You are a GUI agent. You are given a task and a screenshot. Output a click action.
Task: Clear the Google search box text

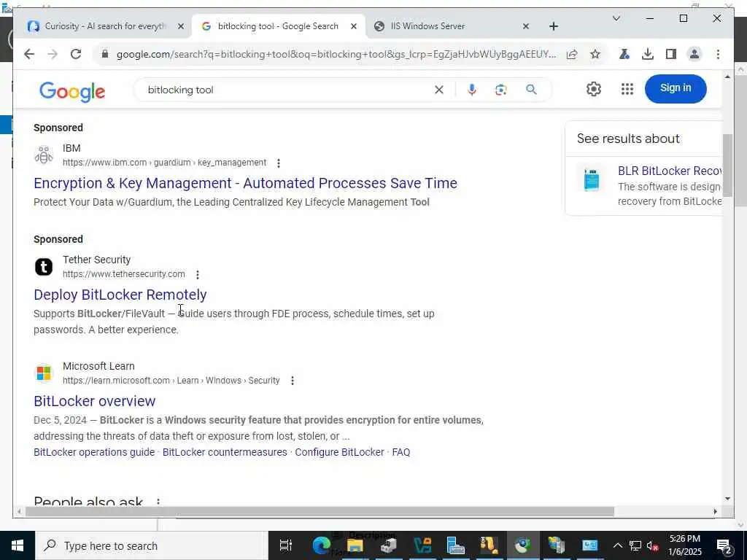[438, 90]
